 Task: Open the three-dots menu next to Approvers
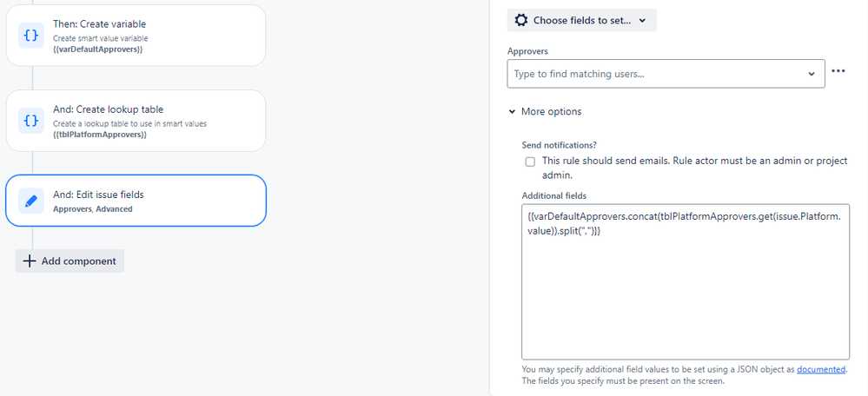(838, 71)
